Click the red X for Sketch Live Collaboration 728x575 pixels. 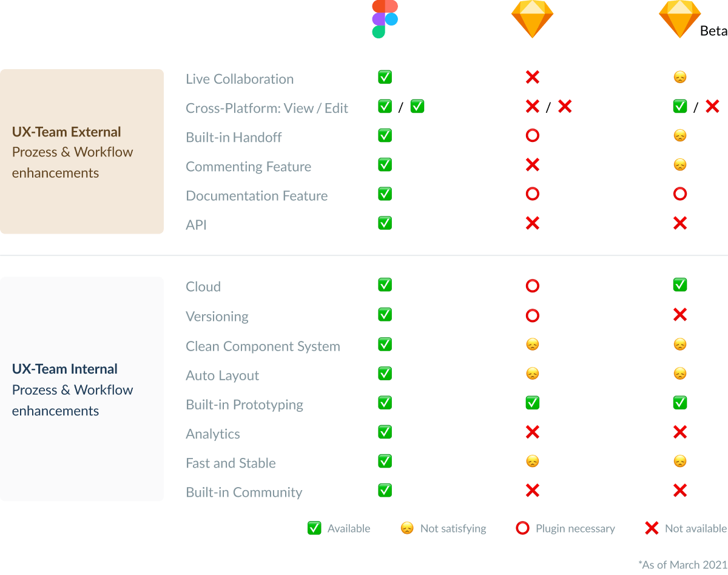pos(532,78)
